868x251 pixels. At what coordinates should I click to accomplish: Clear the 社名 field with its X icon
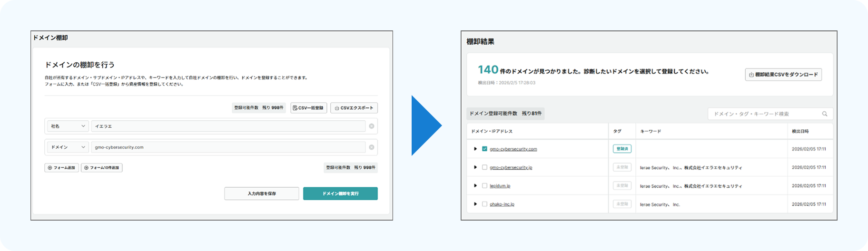(372, 126)
